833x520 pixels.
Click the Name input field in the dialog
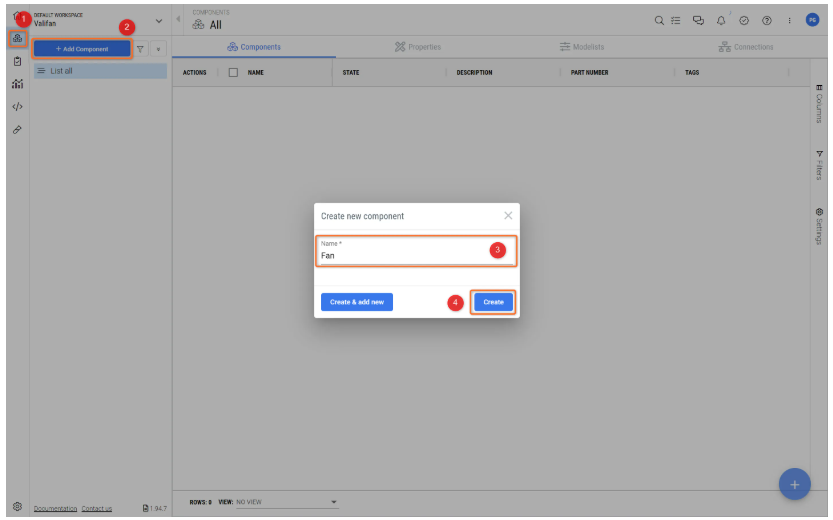(x=416, y=251)
